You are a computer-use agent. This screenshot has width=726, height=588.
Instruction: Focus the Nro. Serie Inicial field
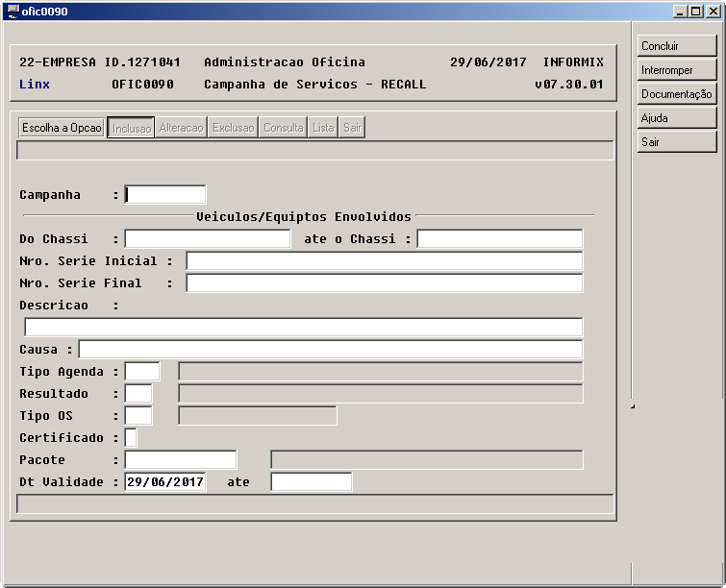(x=385, y=261)
